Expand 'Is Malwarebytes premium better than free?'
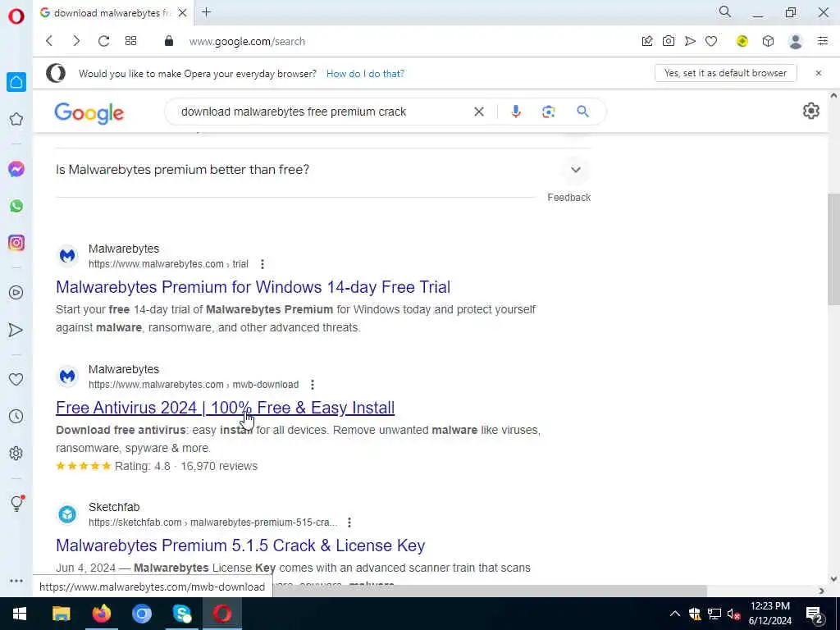This screenshot has width=840, height=630. (576, 170)
